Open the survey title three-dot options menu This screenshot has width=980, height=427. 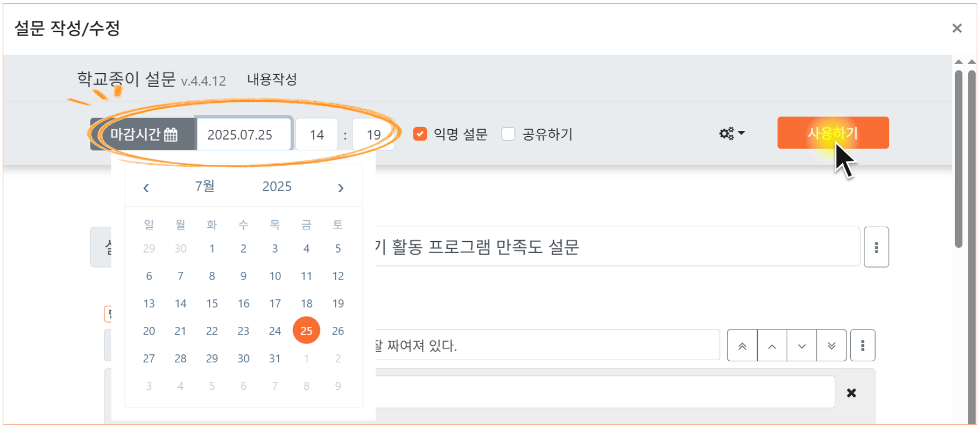click(876, 247)
